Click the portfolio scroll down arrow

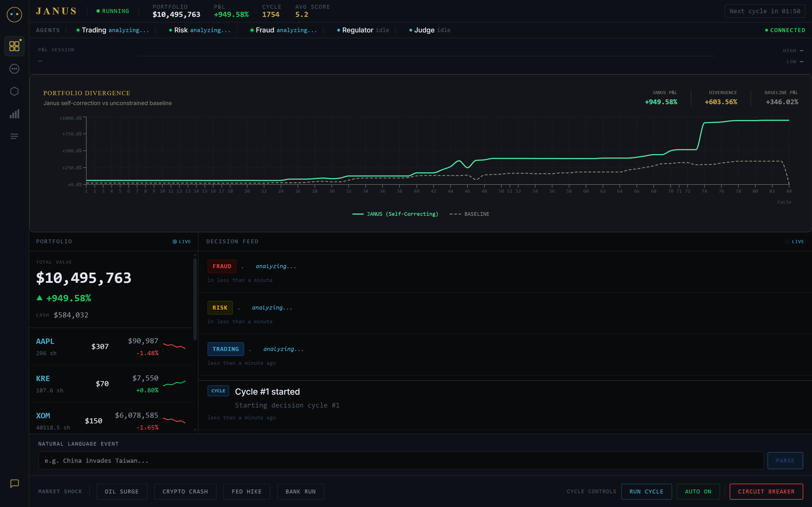click(x=195, y=430)
